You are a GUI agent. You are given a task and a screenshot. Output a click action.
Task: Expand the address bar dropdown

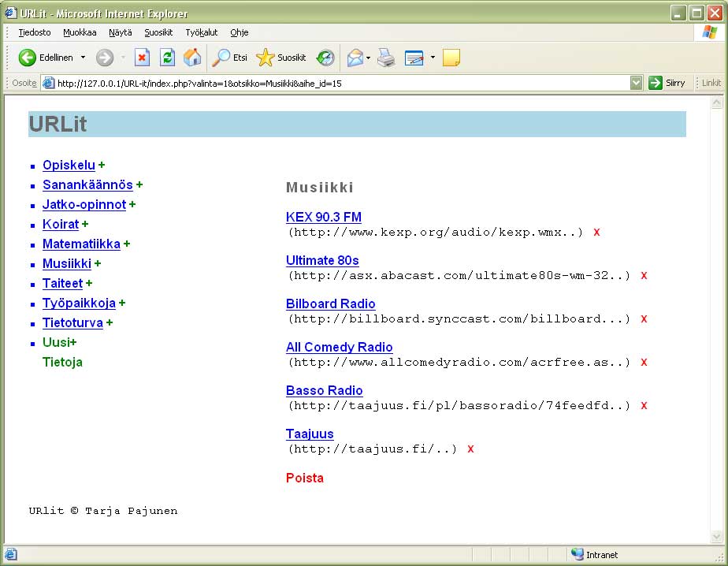pos(636,84)
